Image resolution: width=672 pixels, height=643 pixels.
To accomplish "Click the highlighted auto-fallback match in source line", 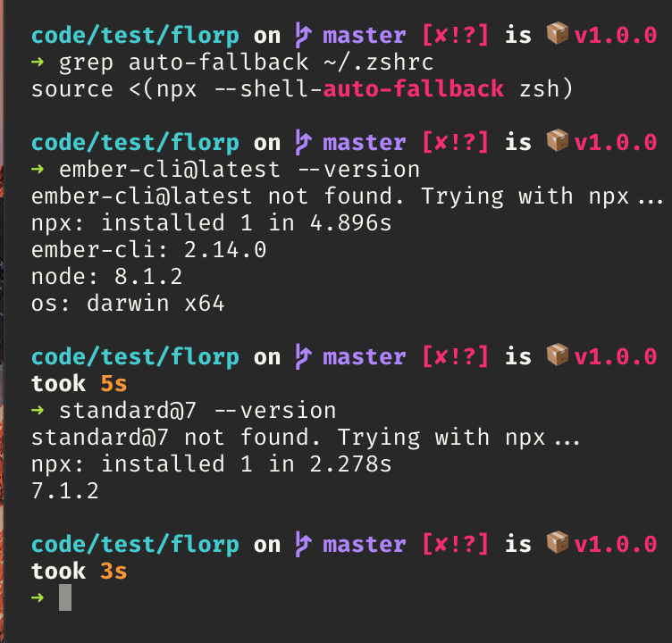I will click(413, 88).
